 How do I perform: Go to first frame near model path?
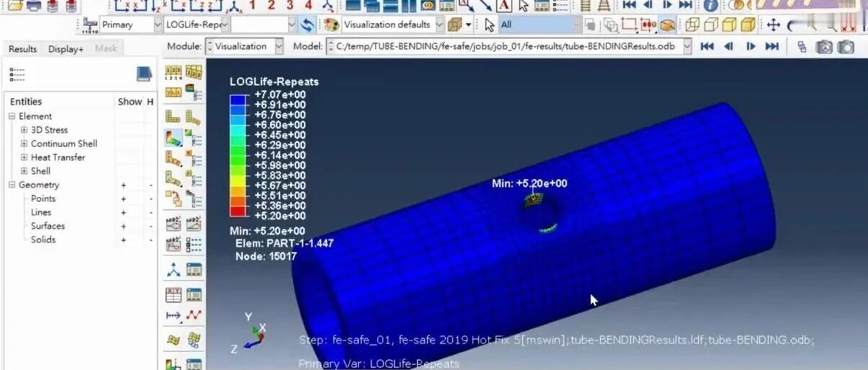click(707, 46)
